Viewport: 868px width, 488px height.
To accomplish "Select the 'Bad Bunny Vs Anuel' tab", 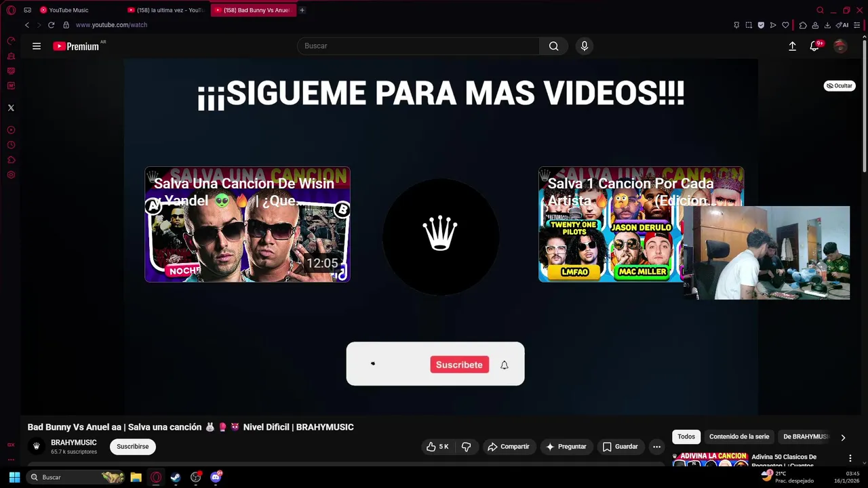I will click(253, 10).
